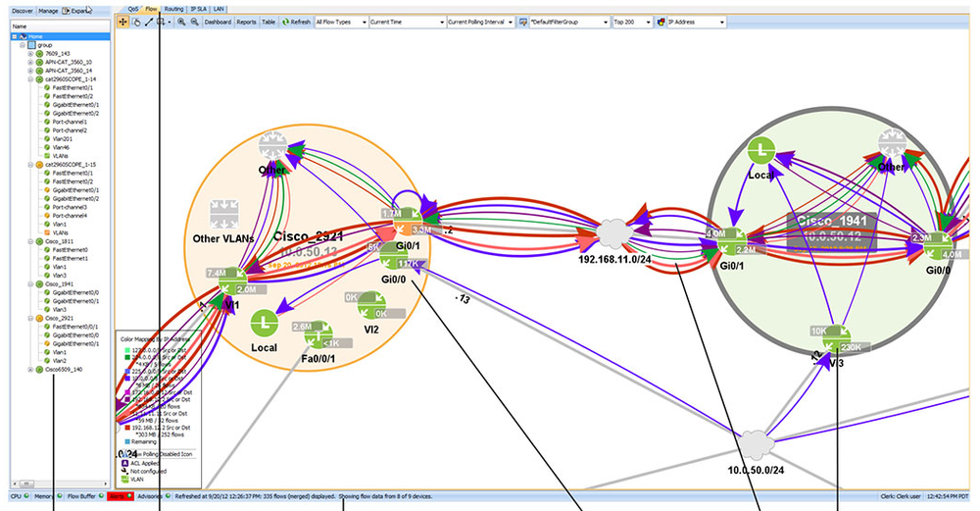
Task: Click the color mapping icon beside IP Address
Action: coord(661,22)
